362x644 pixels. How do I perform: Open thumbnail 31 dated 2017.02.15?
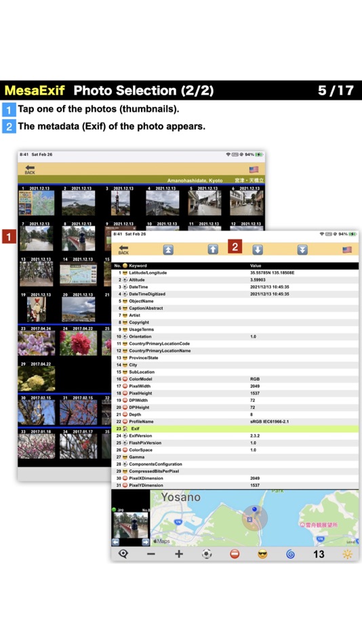79,412
